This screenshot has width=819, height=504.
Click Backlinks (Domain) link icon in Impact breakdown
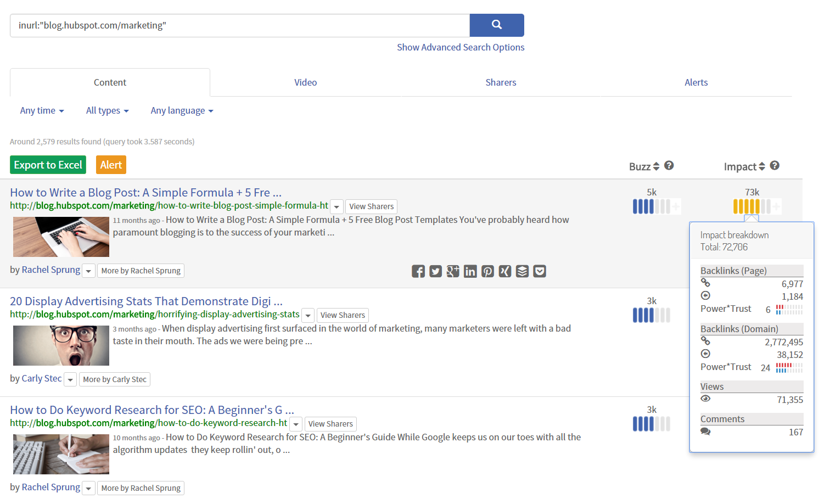705,341
